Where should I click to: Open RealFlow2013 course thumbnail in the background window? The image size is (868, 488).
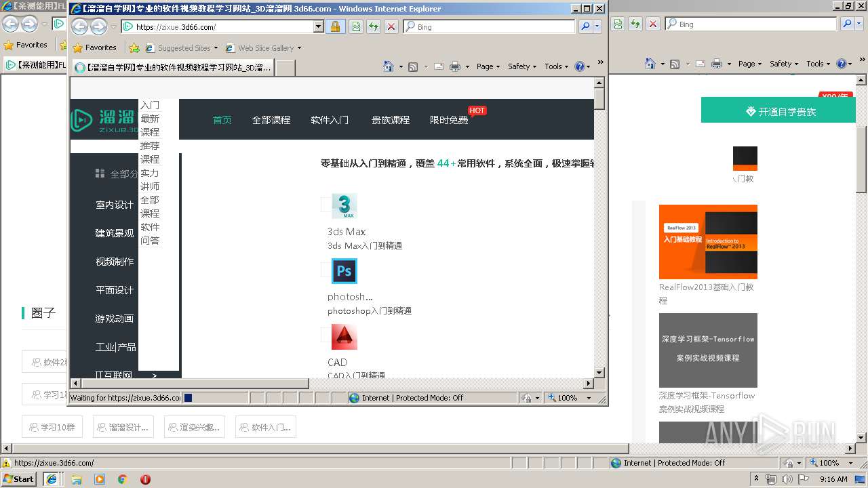708,242
